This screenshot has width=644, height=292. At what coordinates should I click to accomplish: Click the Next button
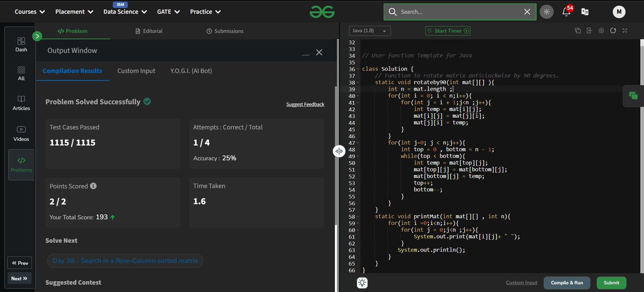[19, 279]
